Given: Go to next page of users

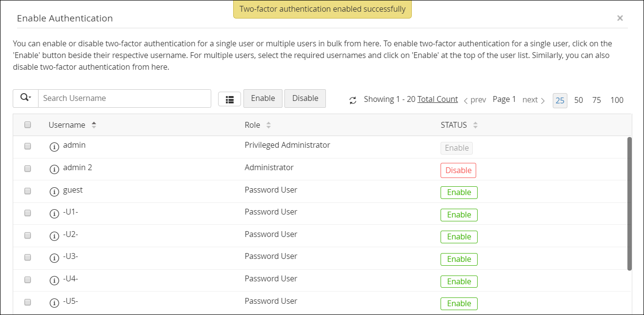Looking at the screenshot, I should pyautogui.click(x=533, y=100).
